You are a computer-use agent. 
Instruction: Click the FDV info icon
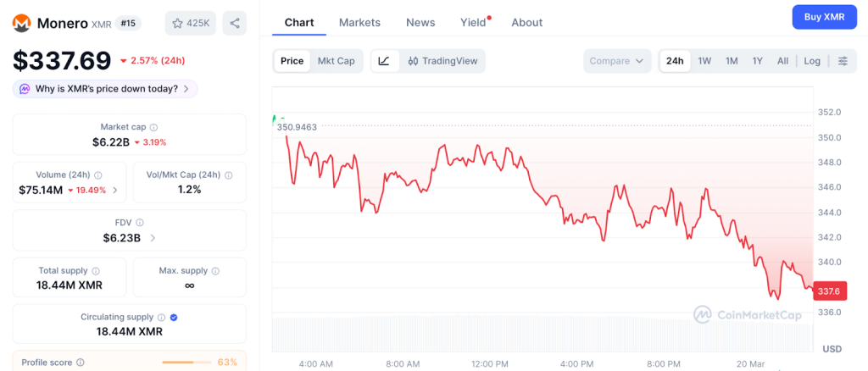pyautogui.click(x=140, y=223)
